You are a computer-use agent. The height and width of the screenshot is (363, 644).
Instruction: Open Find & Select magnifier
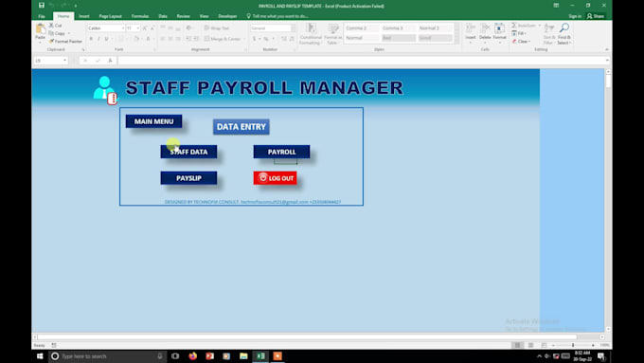(564, 28)
